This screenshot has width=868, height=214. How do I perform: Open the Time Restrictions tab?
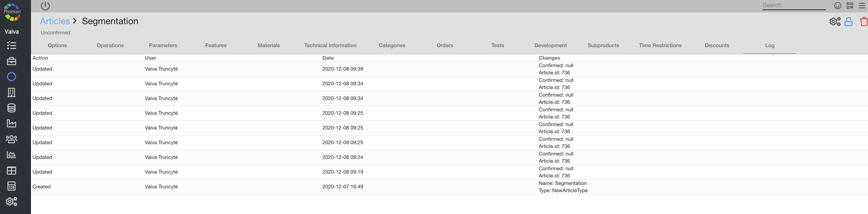click(660, 45)
